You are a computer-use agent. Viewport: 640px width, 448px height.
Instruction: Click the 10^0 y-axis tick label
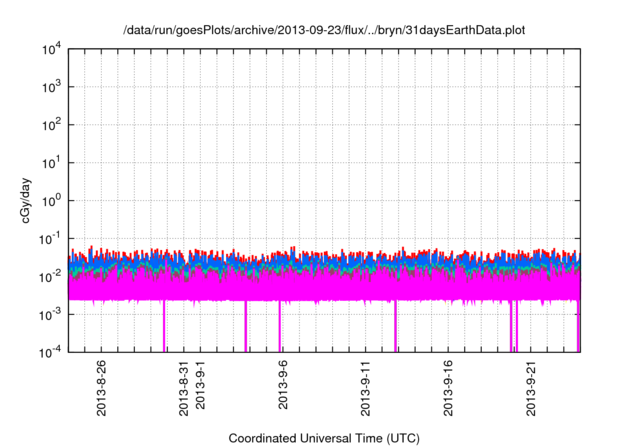pos(53,200)
